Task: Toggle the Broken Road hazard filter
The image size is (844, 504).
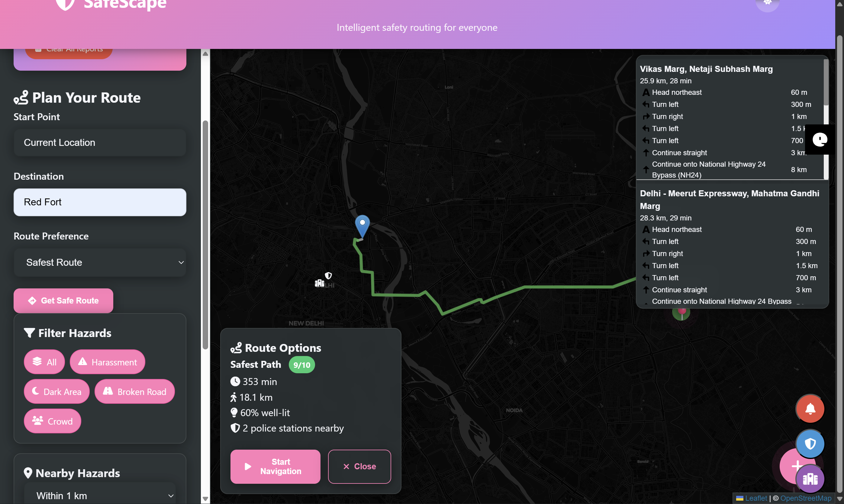Action: [x=134, y=392]
